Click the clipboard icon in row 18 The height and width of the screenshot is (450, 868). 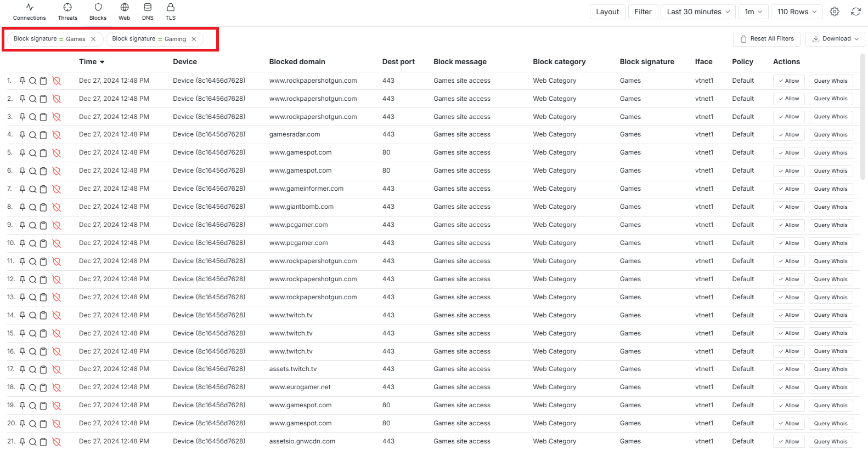(43, 388)
